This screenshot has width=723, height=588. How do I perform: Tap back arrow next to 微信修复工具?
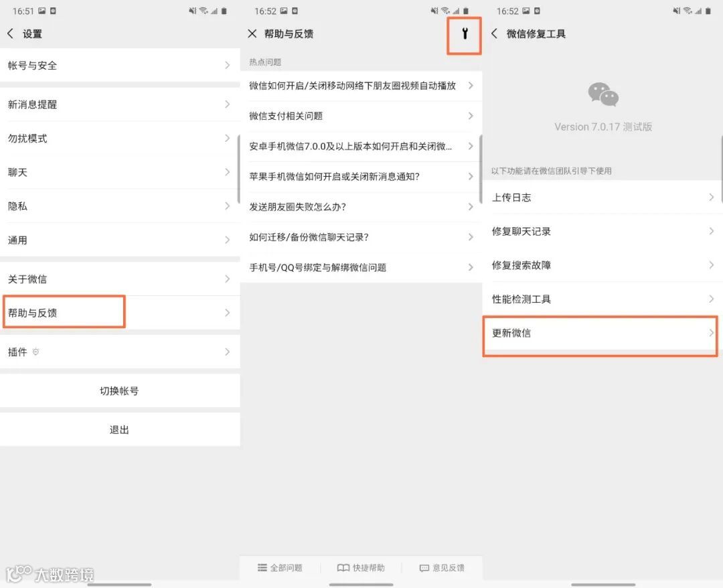click(494, 33)
